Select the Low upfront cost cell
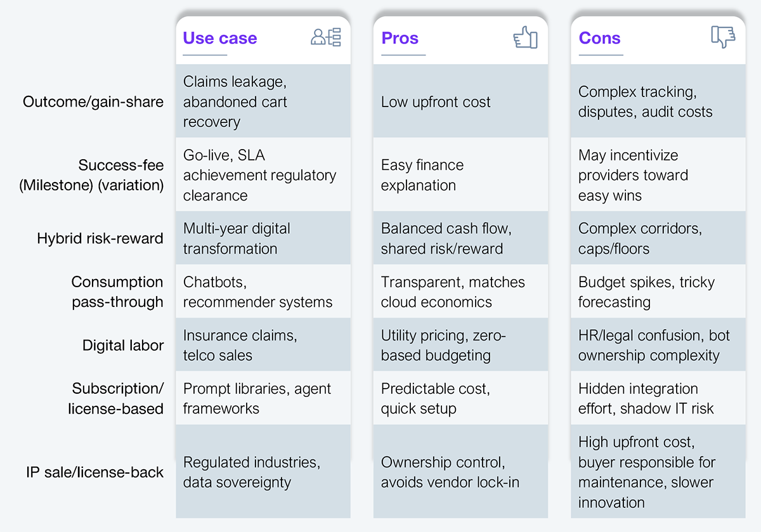761x532 pixels. tap(461, 101)
